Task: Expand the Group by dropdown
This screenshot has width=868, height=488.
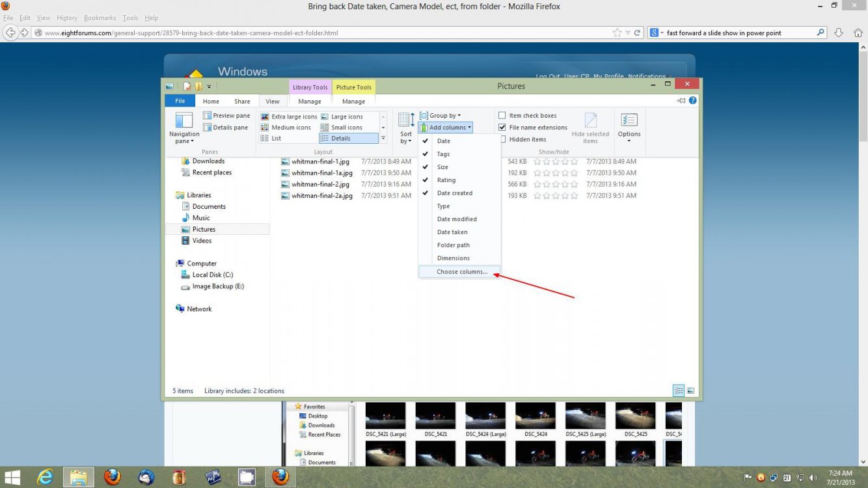Action: coord(441,116)
